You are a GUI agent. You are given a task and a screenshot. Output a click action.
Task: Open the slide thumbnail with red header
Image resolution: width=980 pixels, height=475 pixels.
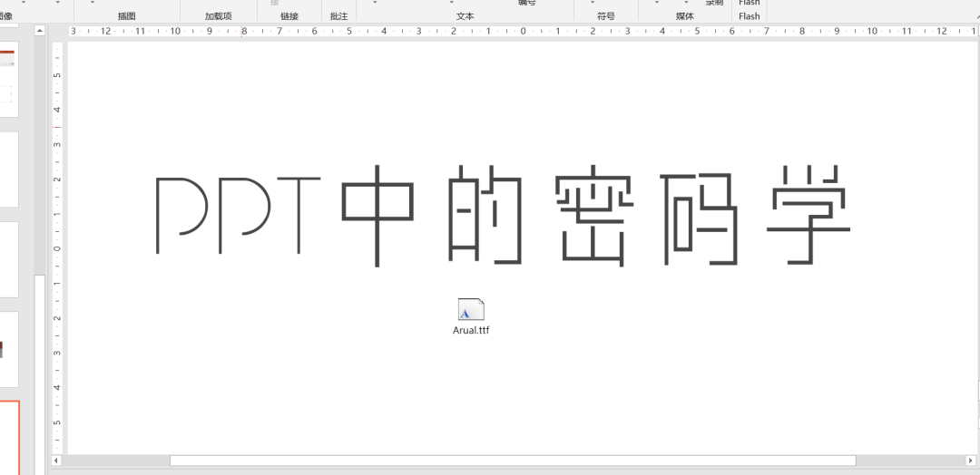pyautogui.click(x=8, y=79)
